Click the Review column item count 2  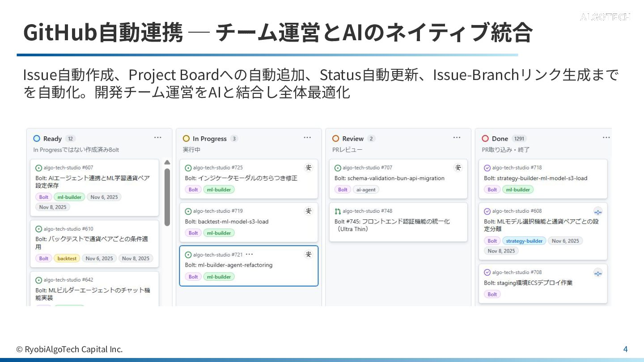[371, 139]
